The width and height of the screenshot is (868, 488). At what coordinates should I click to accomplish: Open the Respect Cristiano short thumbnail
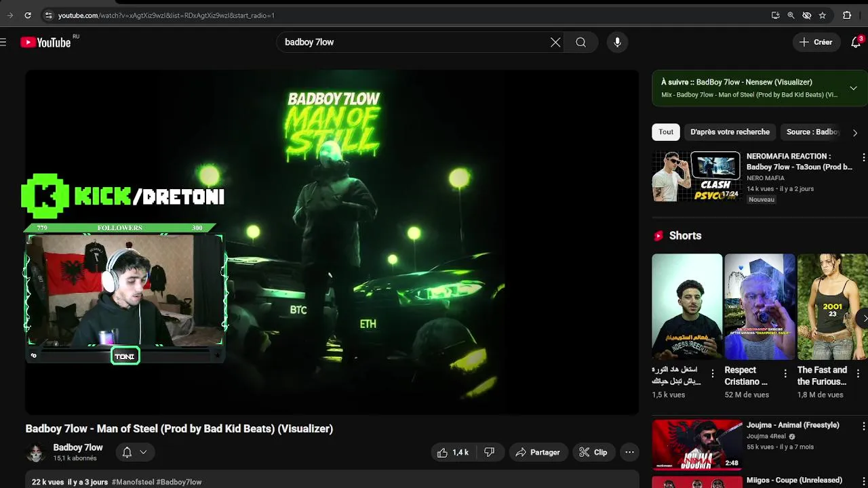[759, 306]
